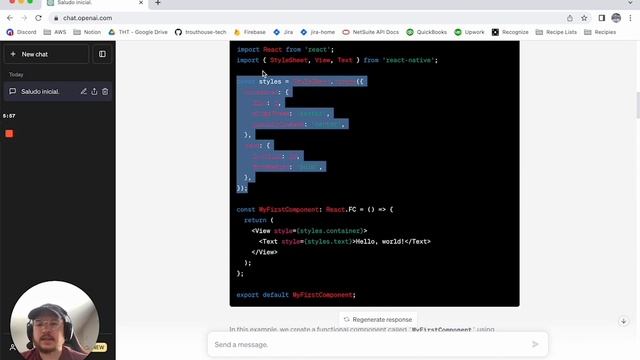This screenshot has height=360, width=640.
Task: Open the Upwork bookmark
Action: (469, 32)
